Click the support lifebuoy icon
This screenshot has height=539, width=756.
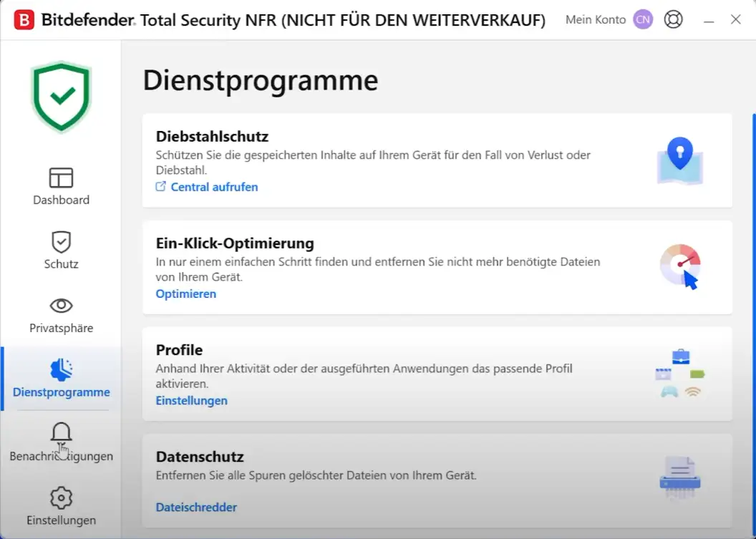coord(673,19)
